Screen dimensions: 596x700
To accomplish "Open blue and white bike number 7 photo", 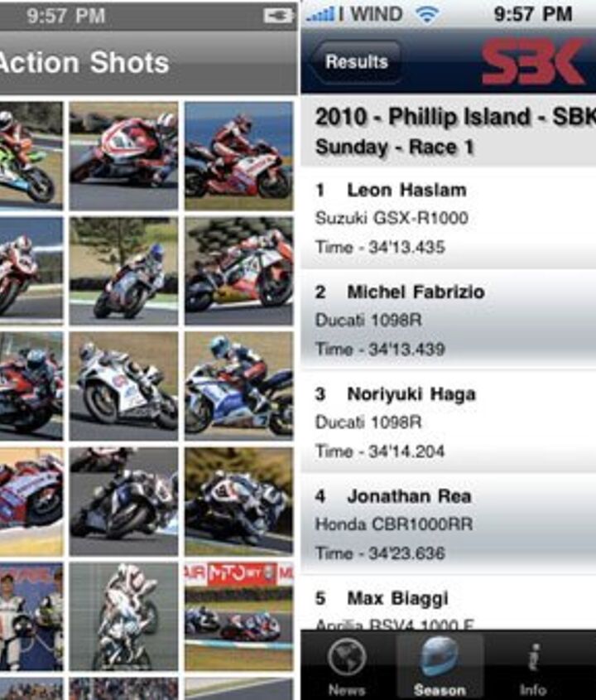I will point(239,386).
